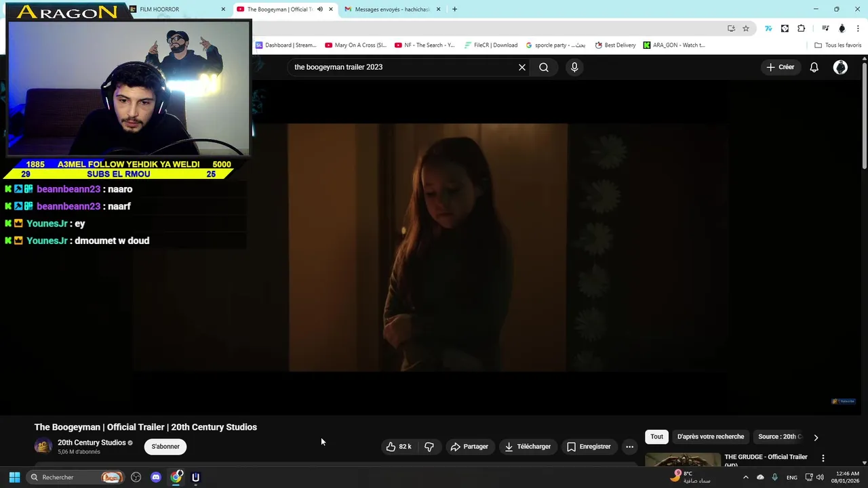
Task: Show more filter chips with right arrow
Action: pyautogui.click(x=816, y=437)
